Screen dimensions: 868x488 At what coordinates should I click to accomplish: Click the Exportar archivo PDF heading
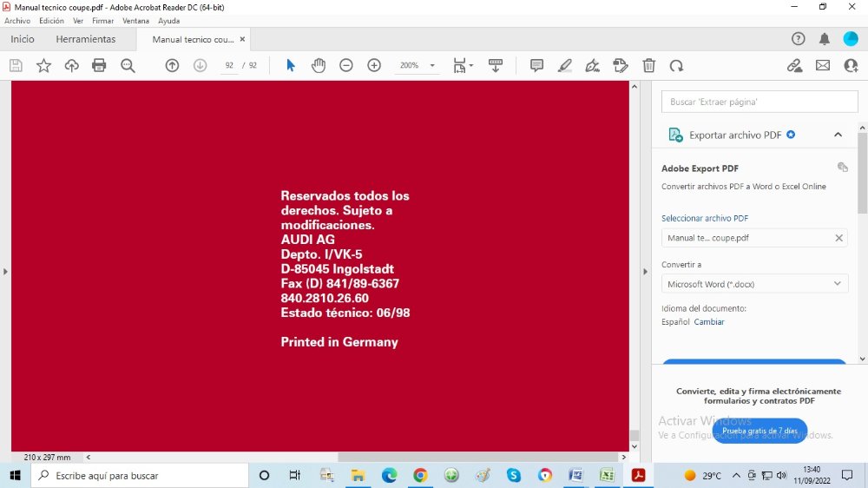coord(735,135)
